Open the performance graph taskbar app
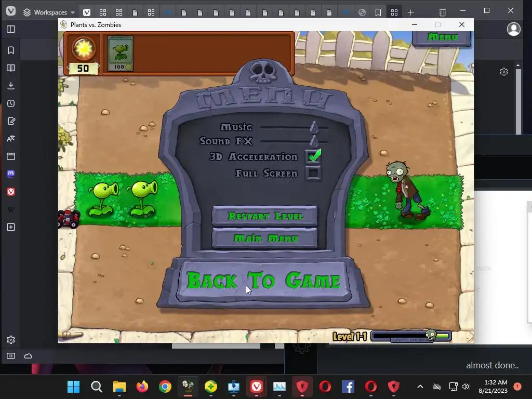This screenshot has height=399, width=532. [x=279, y=387]
